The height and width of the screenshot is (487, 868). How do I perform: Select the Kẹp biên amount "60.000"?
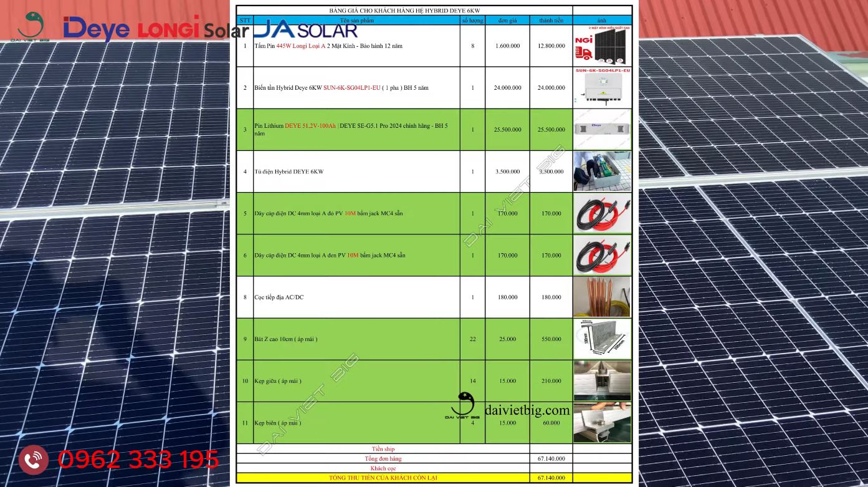(x=551, y=423)
